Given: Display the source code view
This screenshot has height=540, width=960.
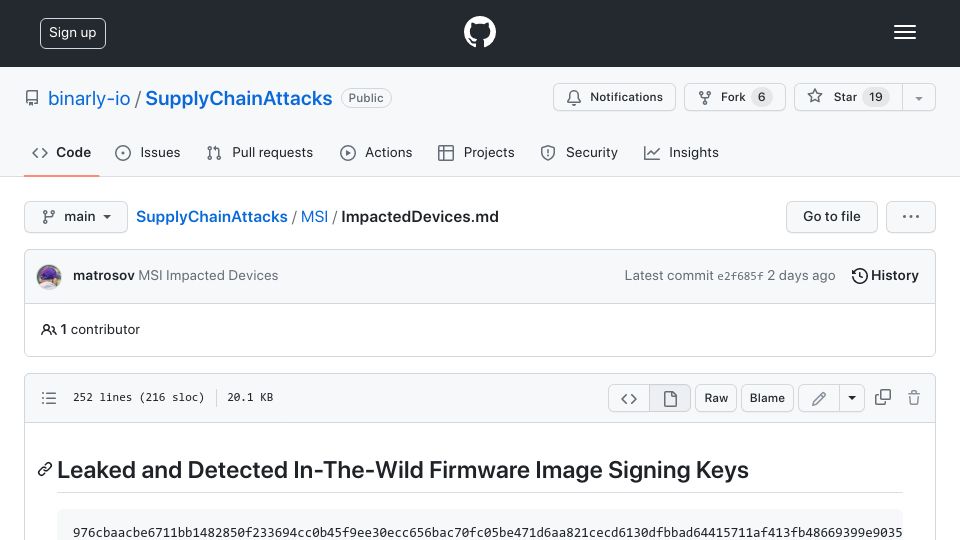Looking at the screenshot, I should click(x=629, y=399).
